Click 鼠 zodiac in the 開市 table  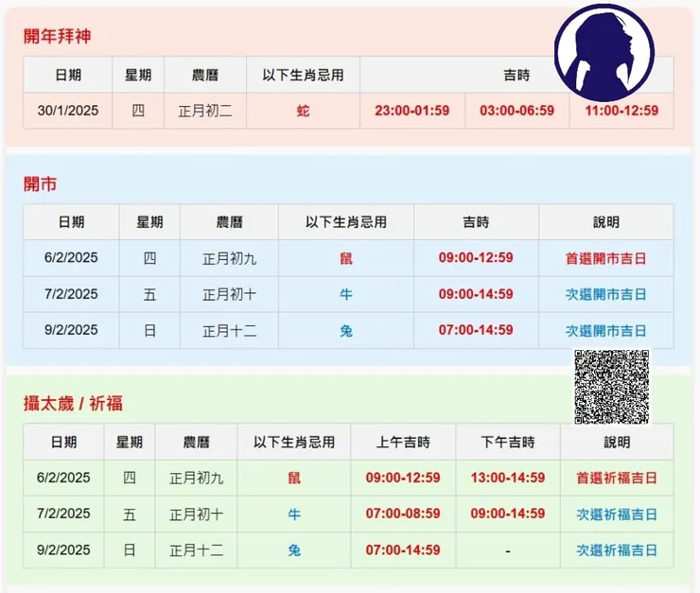(x=346, y=258)
